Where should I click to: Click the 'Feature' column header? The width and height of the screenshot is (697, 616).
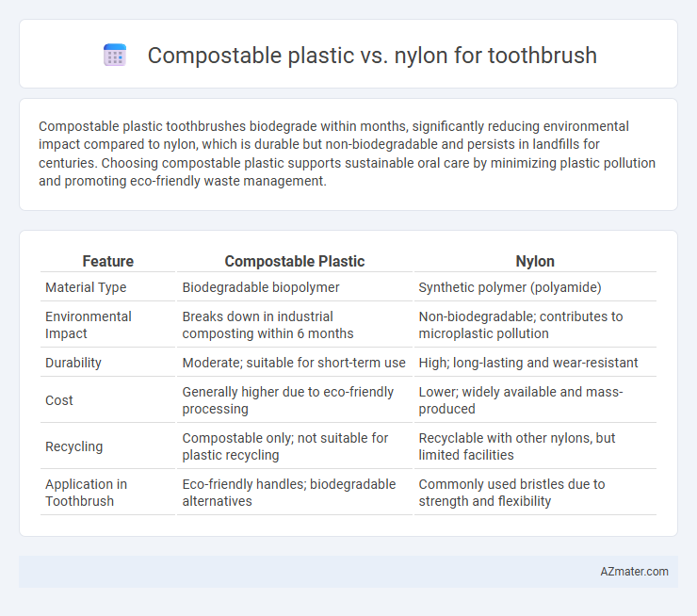[x=108, y=261]
